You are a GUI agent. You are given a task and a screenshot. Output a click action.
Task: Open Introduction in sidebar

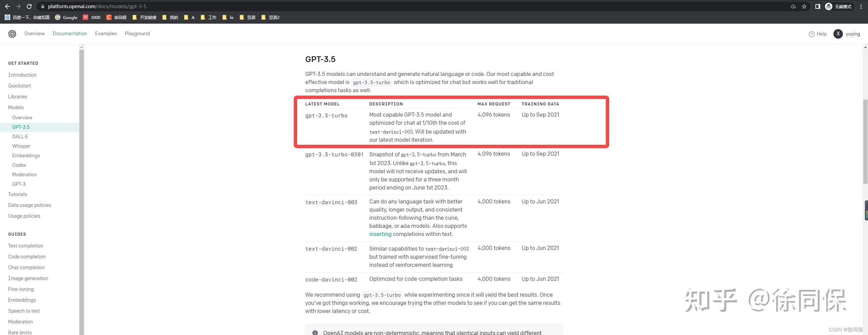[x=22, y=75]
